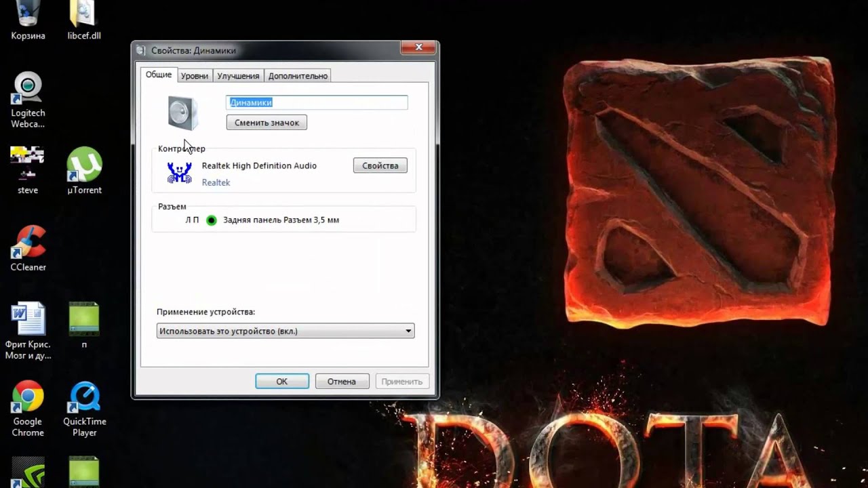This screenshot has height=488, width=868.
Task: Open the Word document Фрит Крис. Мозг и ду...
Action: coord(28,331)
